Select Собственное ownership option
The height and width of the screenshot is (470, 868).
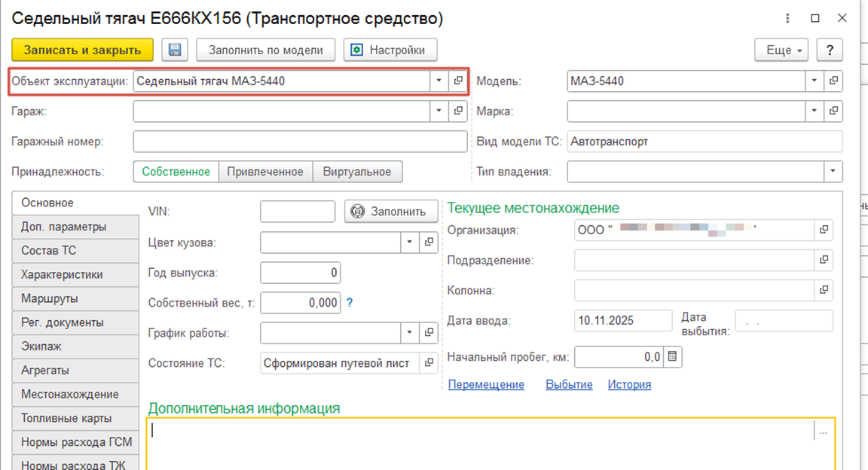coord(176,172)
